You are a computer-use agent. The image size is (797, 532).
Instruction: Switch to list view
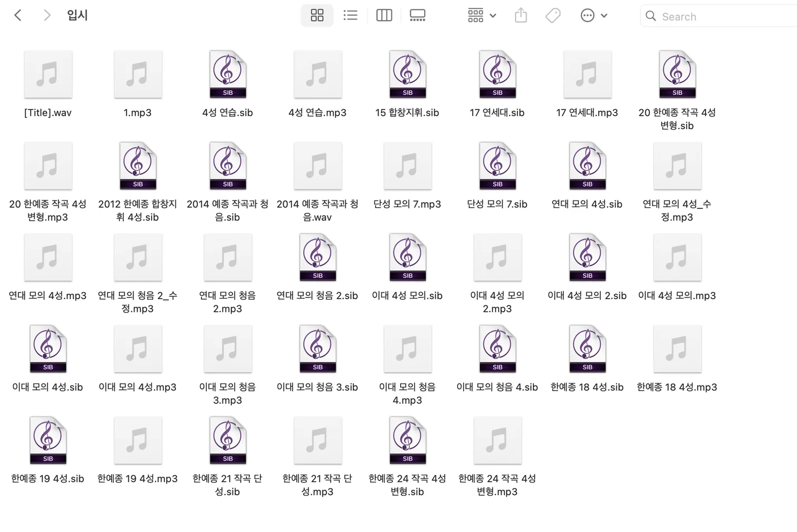tap(351, 16)
